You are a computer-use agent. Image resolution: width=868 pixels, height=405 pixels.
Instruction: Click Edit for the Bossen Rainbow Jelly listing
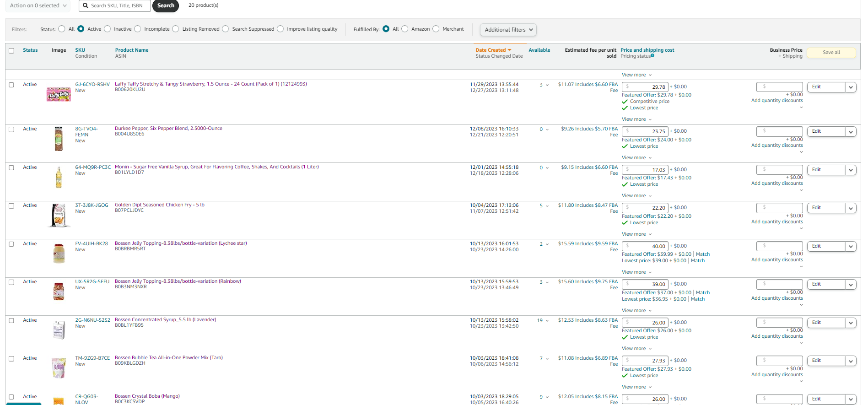tap(826, 284)
